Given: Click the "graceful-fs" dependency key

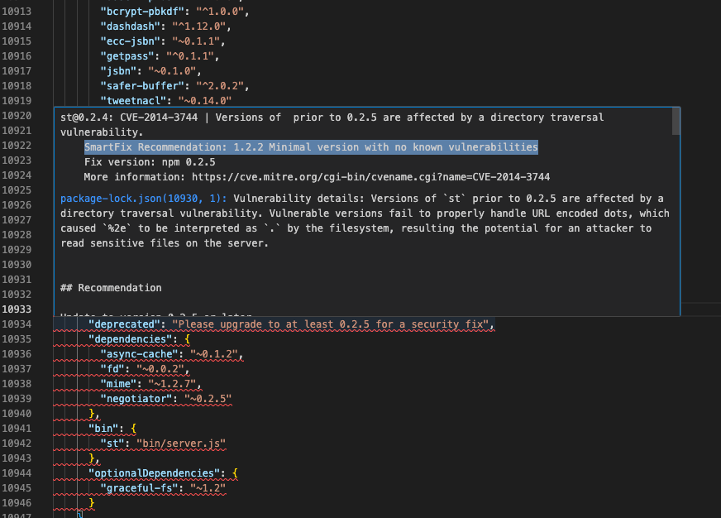Looking at the screenshot, I should [x=139, y=487].
